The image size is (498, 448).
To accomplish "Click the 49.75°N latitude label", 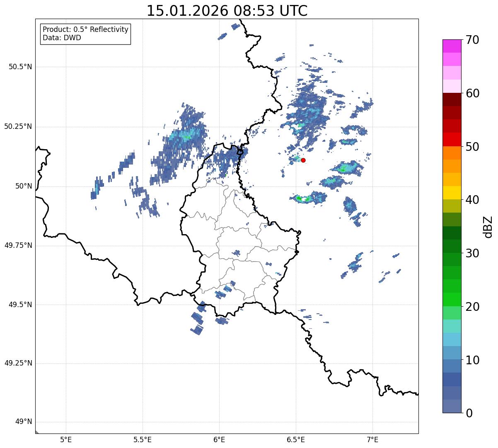I will point(18,245).
